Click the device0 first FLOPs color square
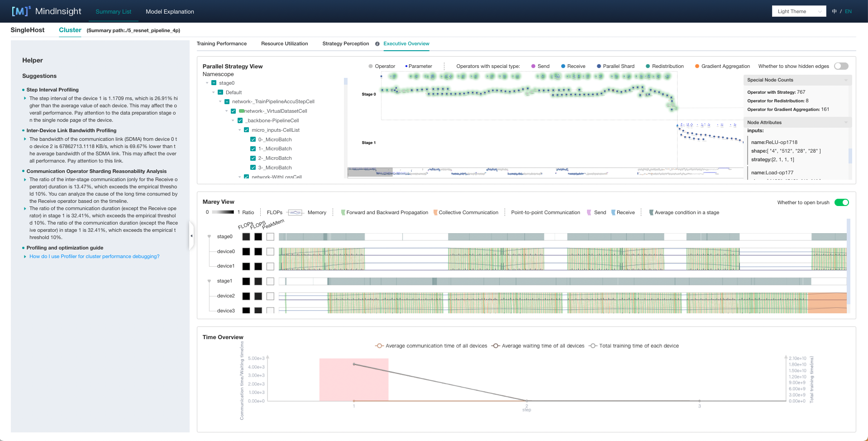Image resolution: width=868 pixels, height=441 pixels. (246, 251)
